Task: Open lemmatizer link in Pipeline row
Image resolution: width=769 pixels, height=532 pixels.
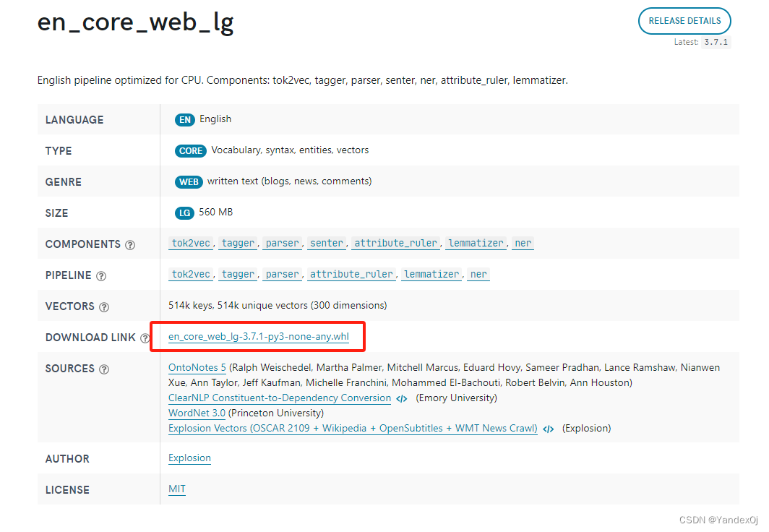Action: pos(431,274)
